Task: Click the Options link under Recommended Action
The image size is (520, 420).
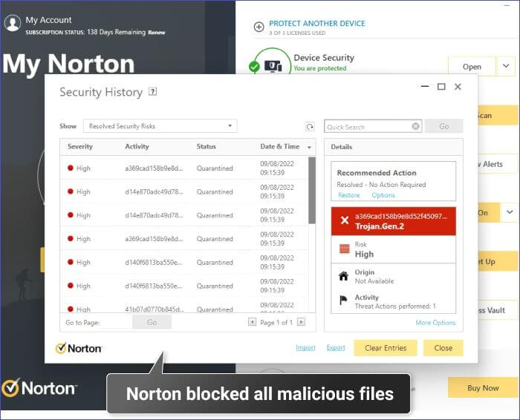Action: point(383,195)
